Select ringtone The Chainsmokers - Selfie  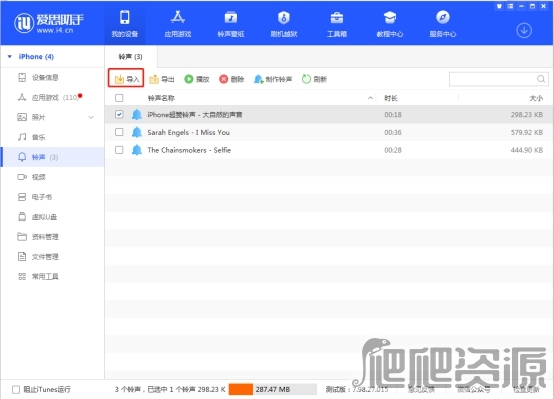point(189,150)
